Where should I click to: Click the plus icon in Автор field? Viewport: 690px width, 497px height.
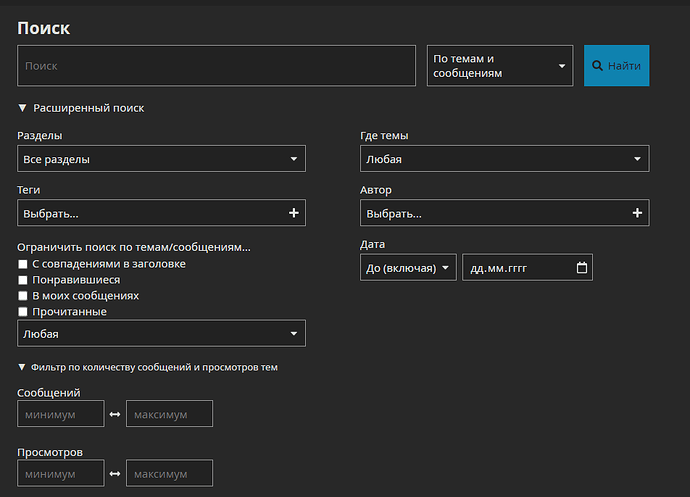click(x=637, y=213)
